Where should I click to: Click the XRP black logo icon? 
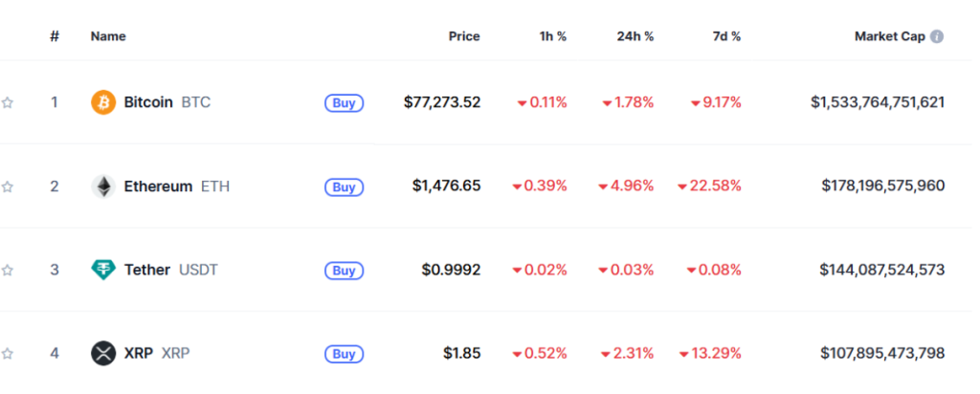coord(103,354)
